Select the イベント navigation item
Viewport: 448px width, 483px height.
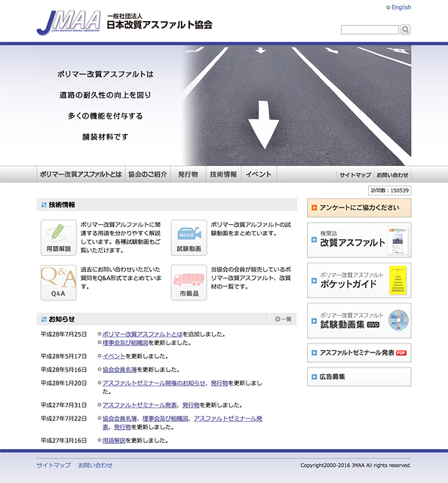(x=259, y=174)
